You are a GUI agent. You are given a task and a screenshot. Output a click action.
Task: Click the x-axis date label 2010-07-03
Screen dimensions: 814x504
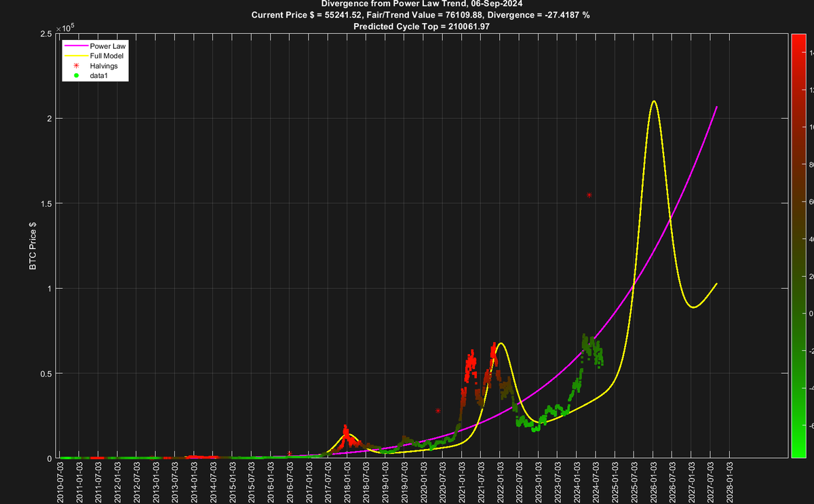60,482
